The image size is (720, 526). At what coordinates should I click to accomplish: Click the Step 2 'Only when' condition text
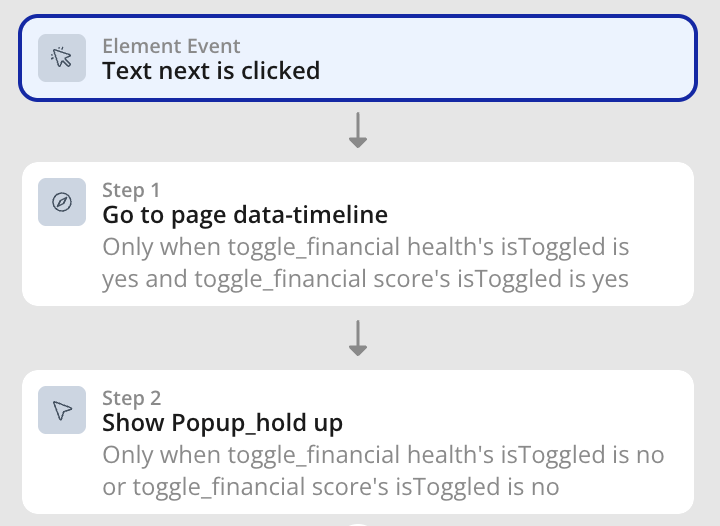point(383,470)
